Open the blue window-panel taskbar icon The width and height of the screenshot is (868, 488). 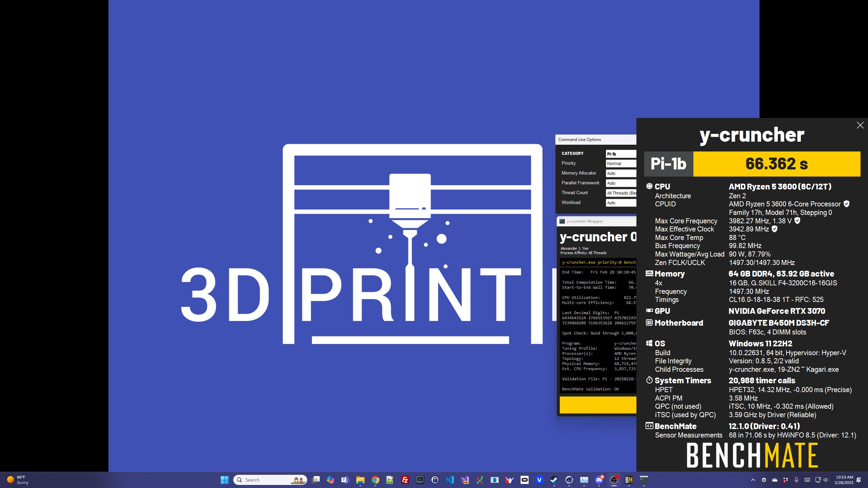(x=494, y=480)
